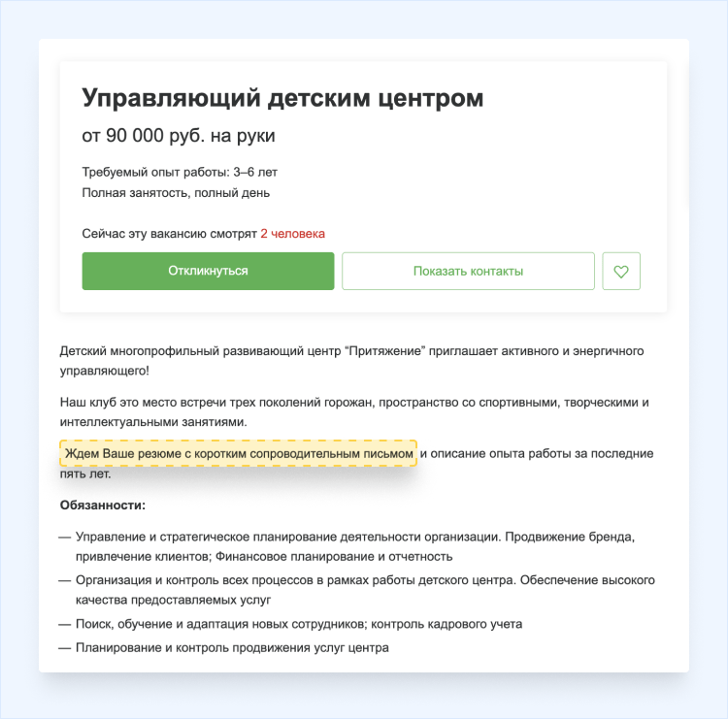728x719 pixels.
Task: Click the Сейчас эту вакансию смотрят text
Action: click(x=169, y=234)
